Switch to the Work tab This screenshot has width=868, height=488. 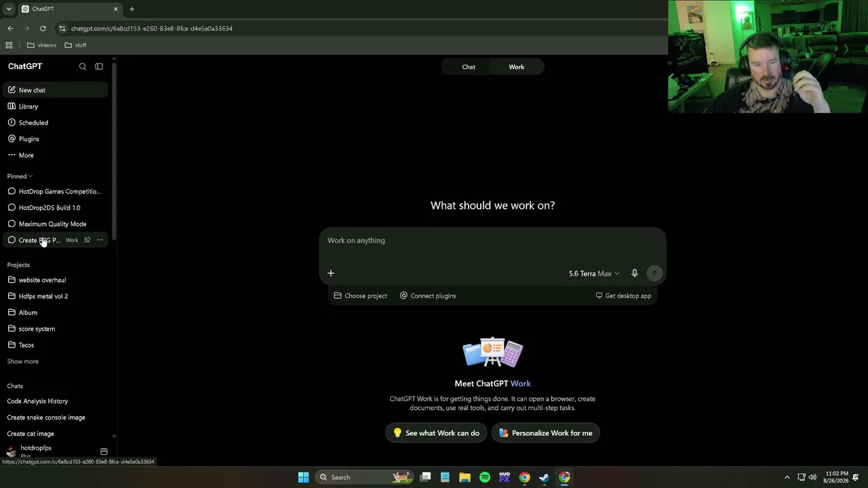point(517,67)
